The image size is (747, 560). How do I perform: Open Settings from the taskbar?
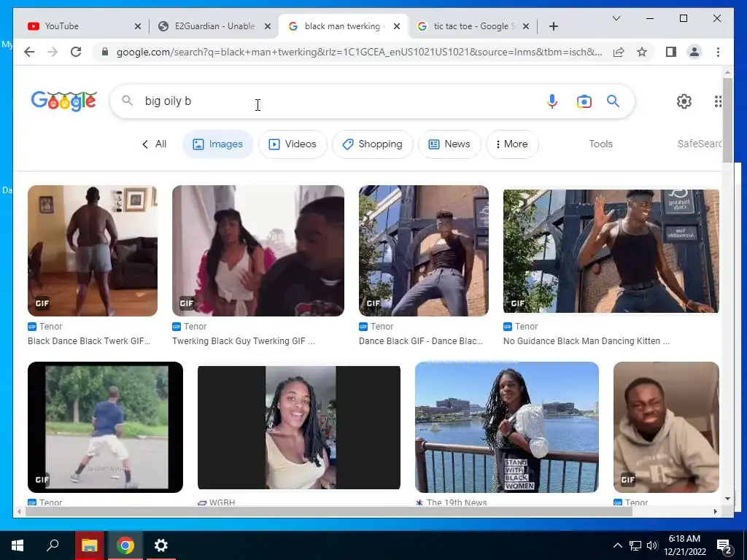point(161,545)
